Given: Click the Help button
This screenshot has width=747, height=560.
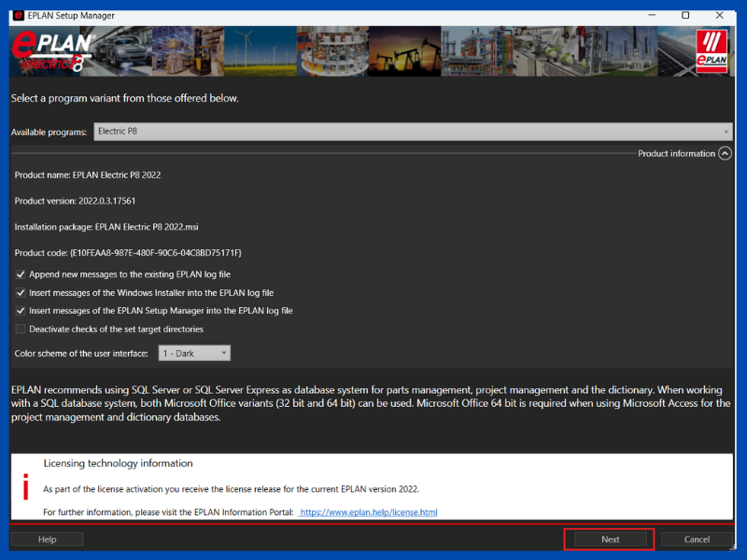Looking at the screenshot, I should [x=47, y=539].
